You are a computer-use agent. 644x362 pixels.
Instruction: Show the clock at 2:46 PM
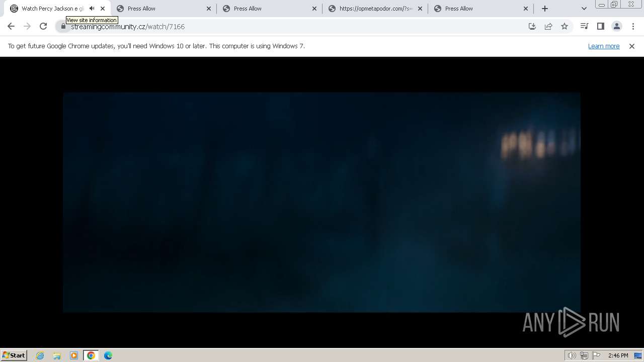click(618, 355)
